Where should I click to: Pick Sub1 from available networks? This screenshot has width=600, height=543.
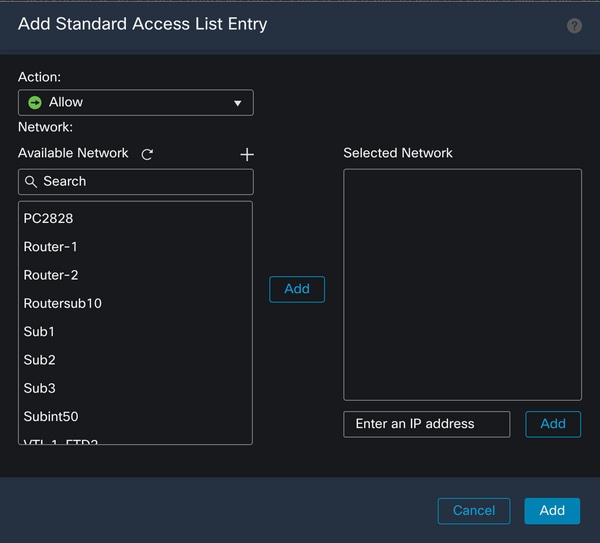pos(135,332)
